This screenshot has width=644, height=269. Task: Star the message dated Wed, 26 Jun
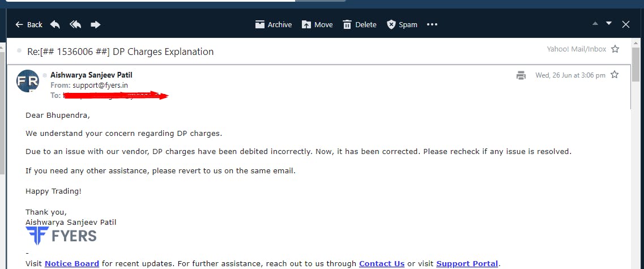[615, 75]
